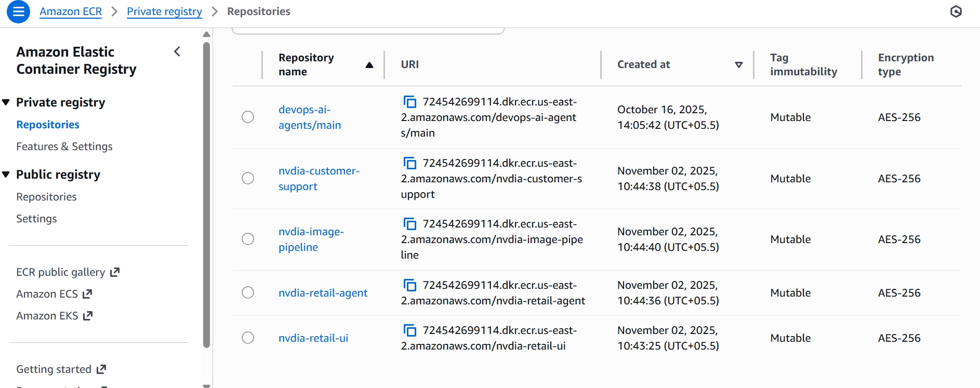Open Features & Settings in sidebar
980x388 pixels.
(x=64, y=146)
